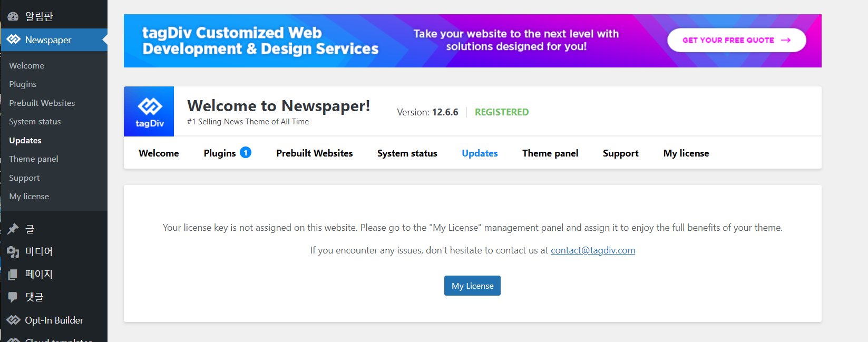868x342 pixels.
Task: Click the Version 12.6.6 text
Action: [x=427, y=112]
